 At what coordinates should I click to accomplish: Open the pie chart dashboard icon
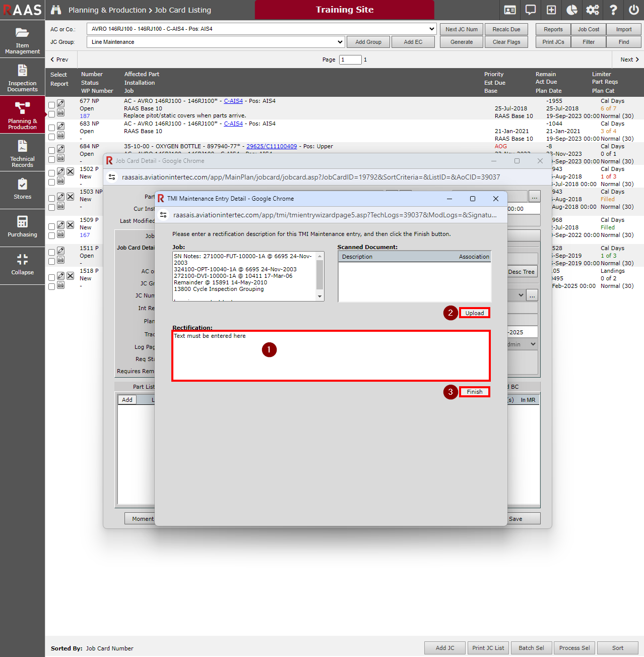tap(571, 10)
